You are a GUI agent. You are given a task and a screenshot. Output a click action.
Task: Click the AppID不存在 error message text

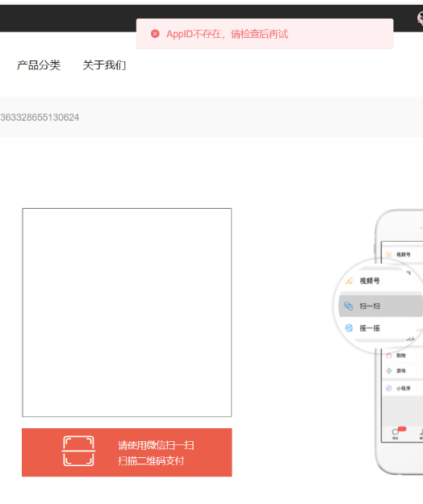[227, 34]
